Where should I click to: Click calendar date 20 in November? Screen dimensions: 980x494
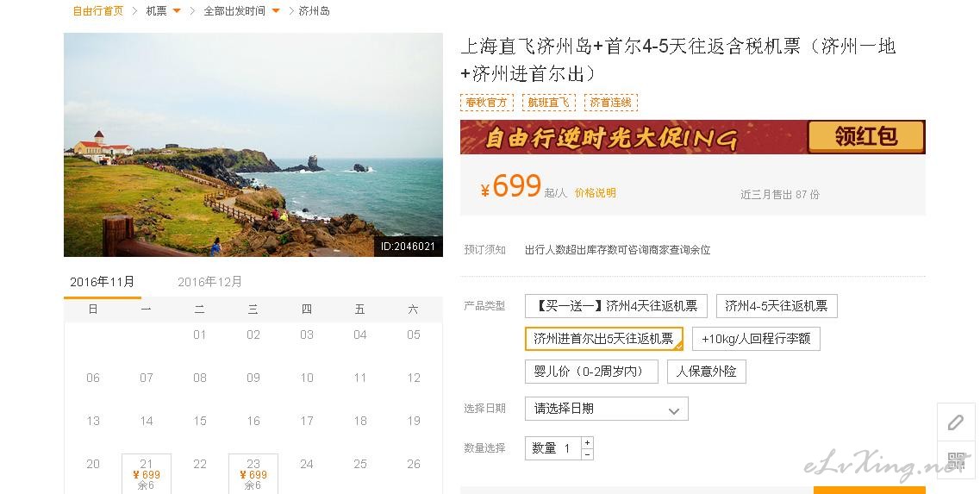click(92, 465)
